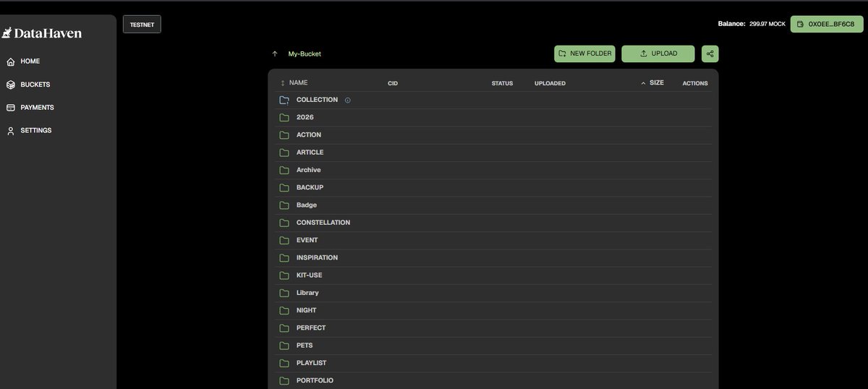Open the Home icon in sidebar

[x=10, y=61]
